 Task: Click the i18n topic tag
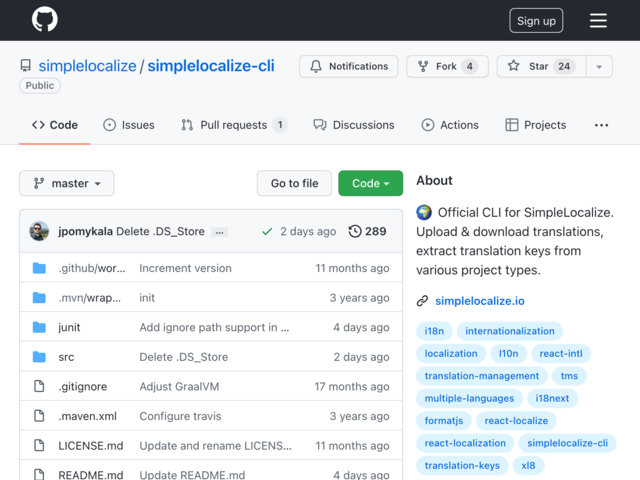coord(434,331)
